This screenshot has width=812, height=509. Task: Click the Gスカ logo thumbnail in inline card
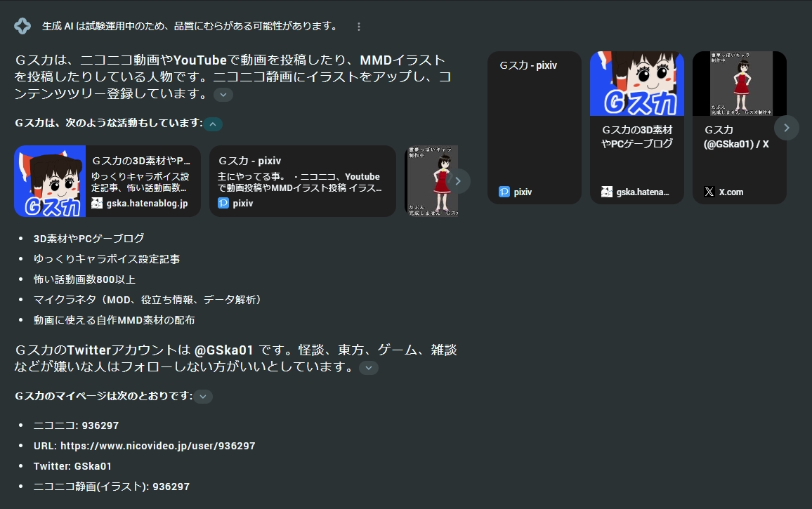click(x=50, y=181)
